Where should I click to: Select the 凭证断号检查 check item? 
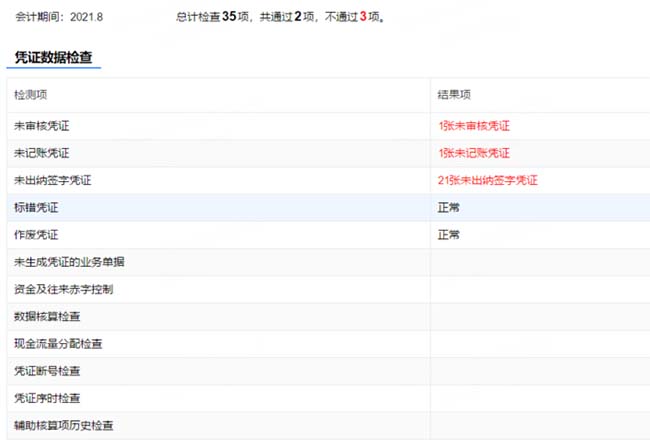click(47, 371)
